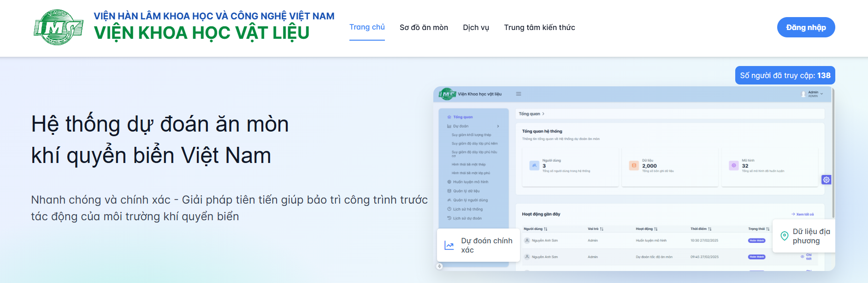
Task: Click the Xem tất cả link
Action: [x=803, y=214]
